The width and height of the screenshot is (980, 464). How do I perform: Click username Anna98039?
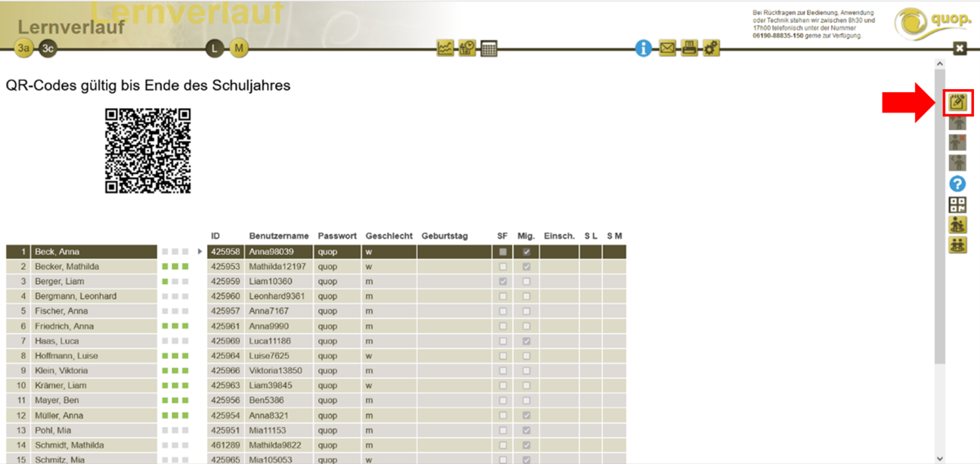tap(271, 252)
